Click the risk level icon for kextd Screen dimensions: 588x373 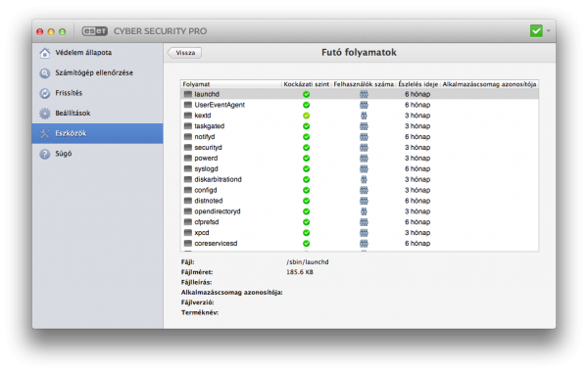pos(307,116)
